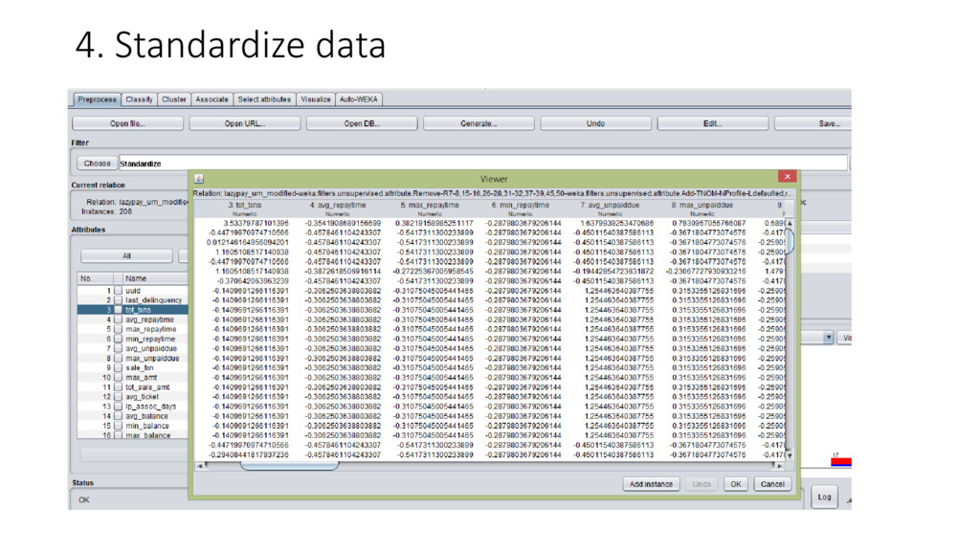Screen dimensions: 980x551
Task: Click the Viewer vertical scrollbar thumb
Action: [x=790, y=241]
